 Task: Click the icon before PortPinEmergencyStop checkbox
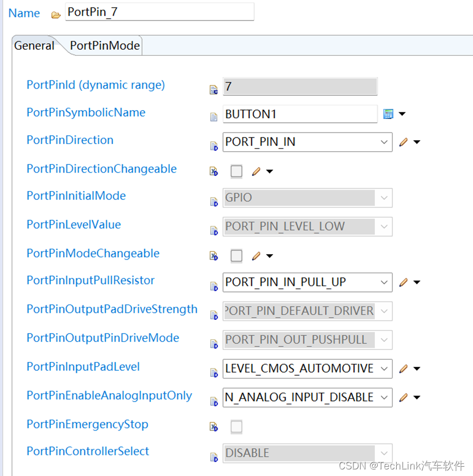click(214, 427)
